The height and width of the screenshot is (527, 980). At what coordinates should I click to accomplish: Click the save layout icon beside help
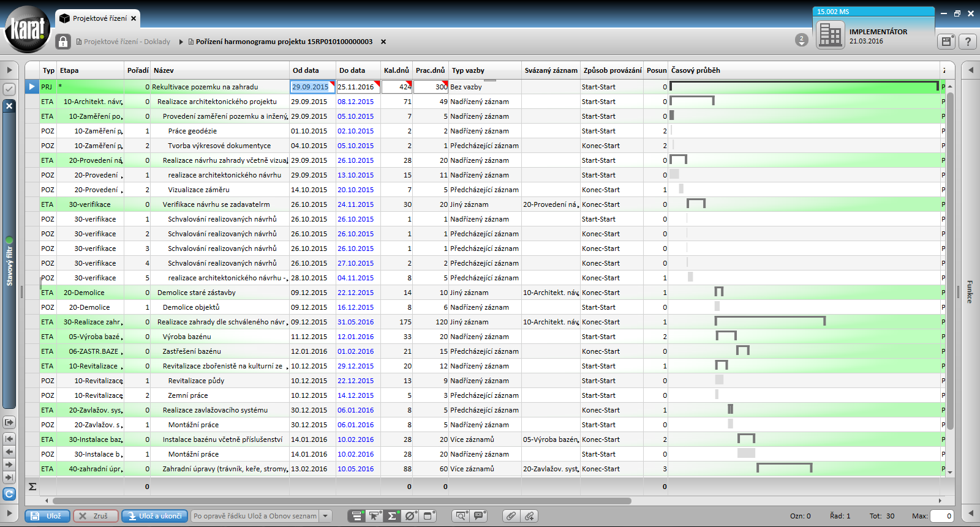click(947, 42)
